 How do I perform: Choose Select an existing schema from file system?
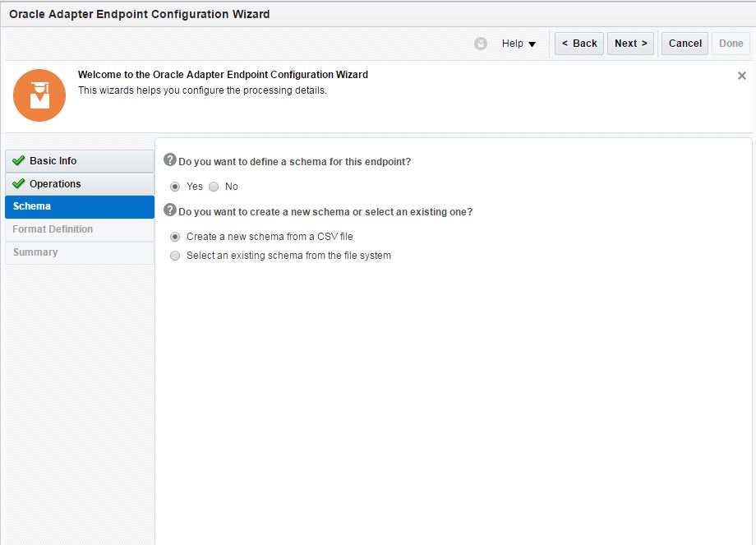click(175, 256)
